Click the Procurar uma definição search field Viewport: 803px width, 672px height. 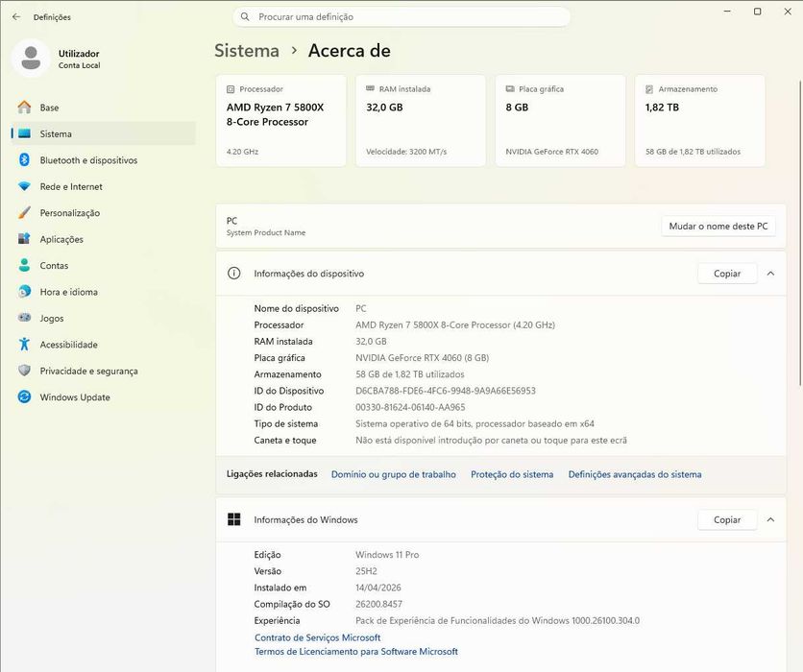tap(401, 17)
